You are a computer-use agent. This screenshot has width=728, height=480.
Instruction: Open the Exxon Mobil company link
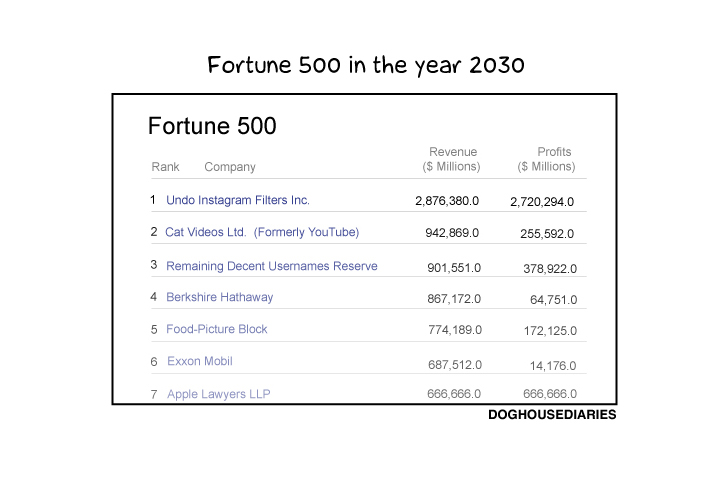(200, 361)
